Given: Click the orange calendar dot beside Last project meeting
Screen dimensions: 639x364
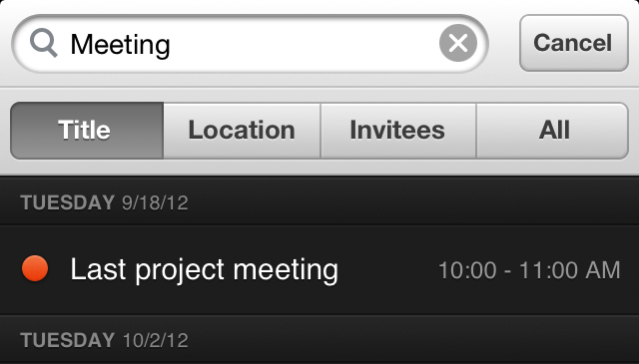Looking at the screenshot, I should [35, 268].
